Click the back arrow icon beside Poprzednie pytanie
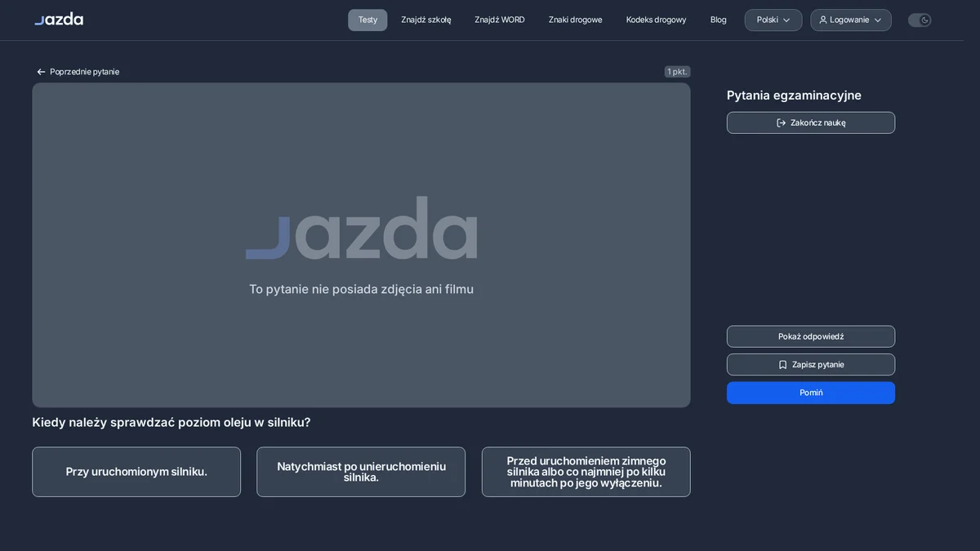The image size is (980, 551). (41, 72)
